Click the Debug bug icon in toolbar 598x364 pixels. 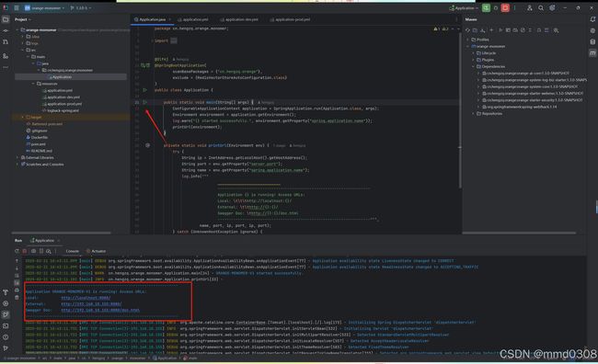click(495, 7)
